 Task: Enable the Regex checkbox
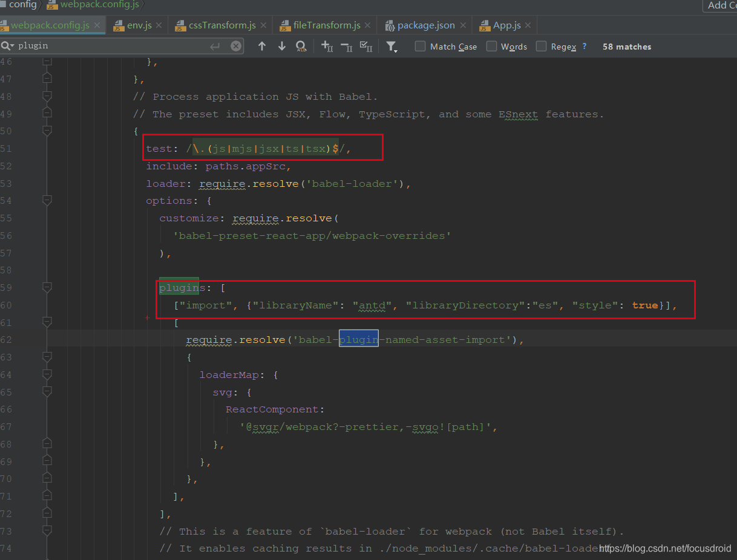coord(541,46)
